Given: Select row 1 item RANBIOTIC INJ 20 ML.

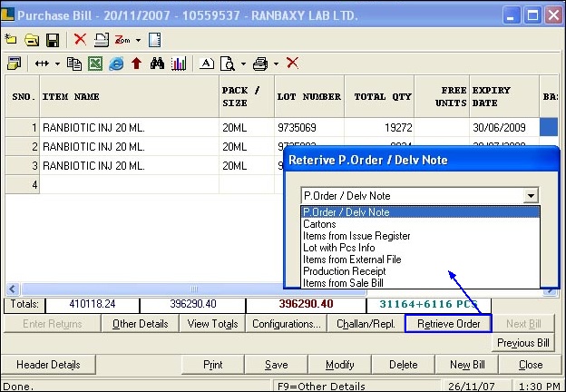Looking at the screenshot, I should 129,127.
